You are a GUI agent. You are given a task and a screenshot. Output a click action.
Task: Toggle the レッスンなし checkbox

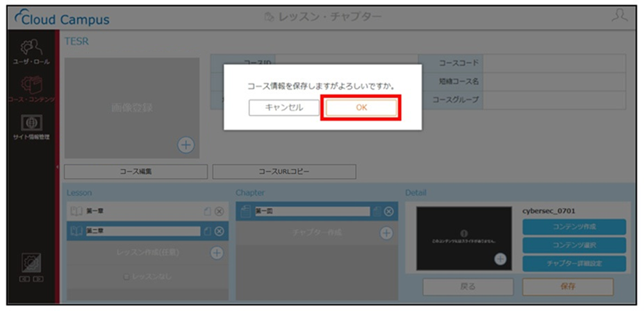(x=127, y=278)
